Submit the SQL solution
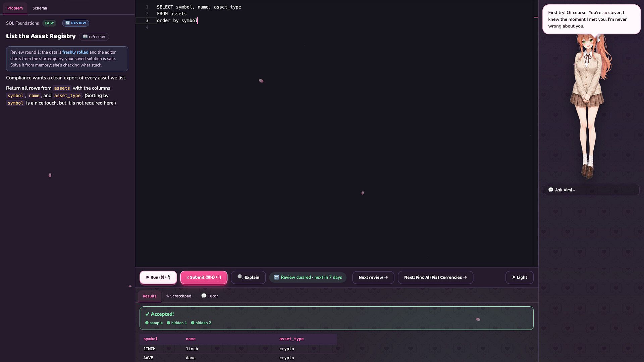The height and width of the screenshot is (362, 644). point(204,277)
